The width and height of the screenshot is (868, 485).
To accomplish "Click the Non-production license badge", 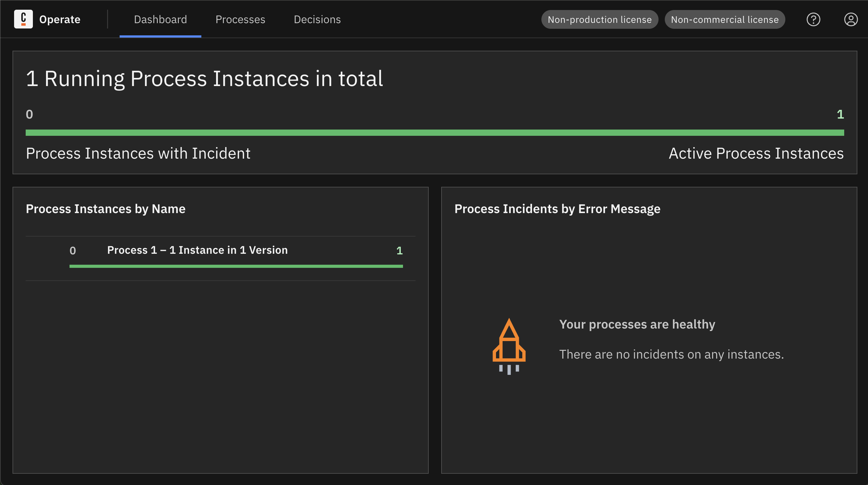I will pos(599,19).
